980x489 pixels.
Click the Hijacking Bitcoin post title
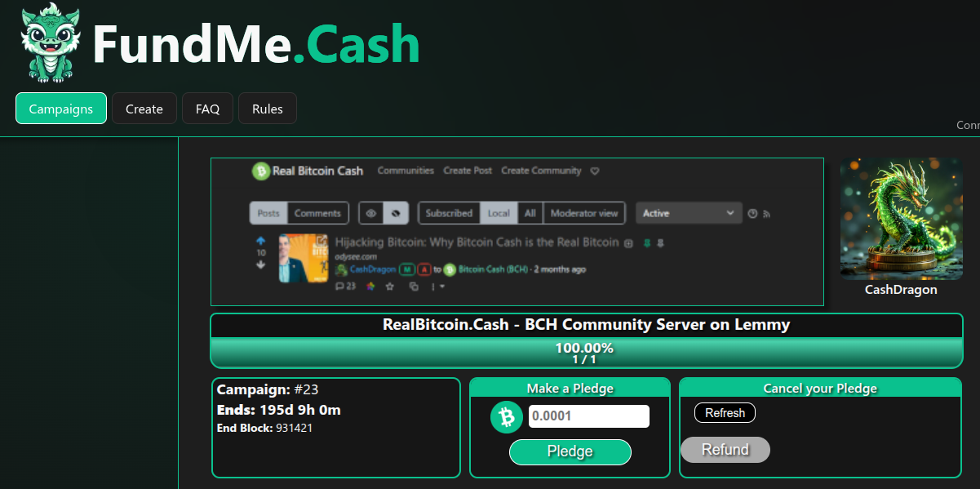[x=477, y=242]
